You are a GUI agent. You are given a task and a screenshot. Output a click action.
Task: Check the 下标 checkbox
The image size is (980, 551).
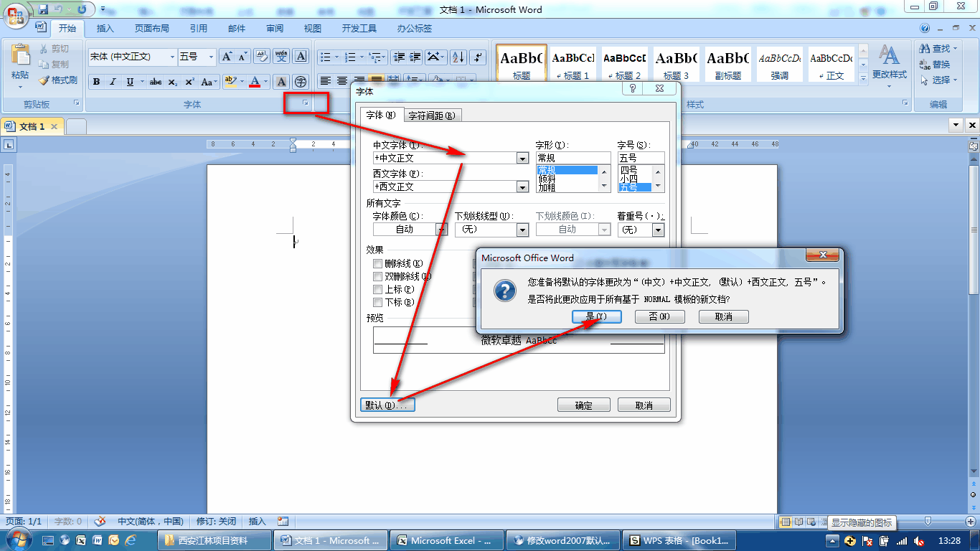coord(377,303)
